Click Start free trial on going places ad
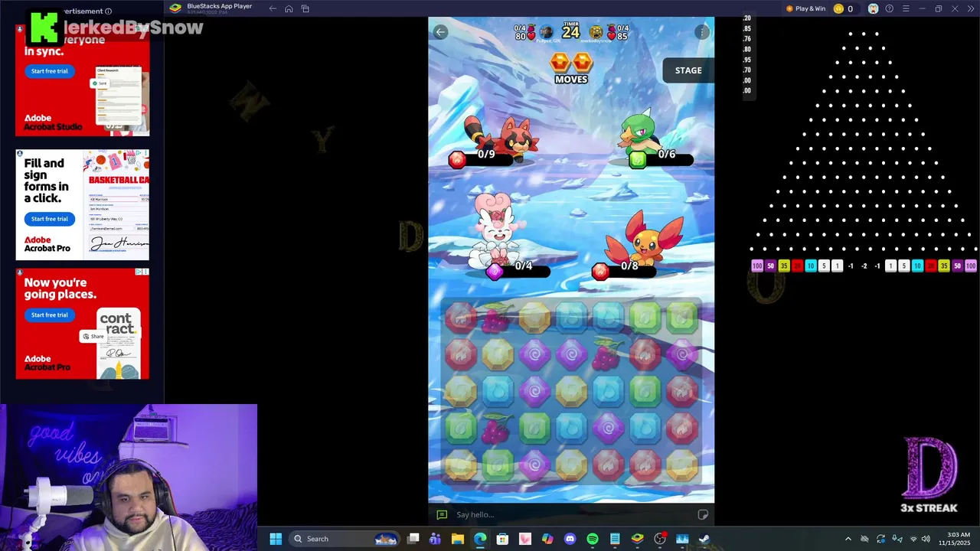This screenshot has height=551, width=980. [x=50, y=315]
